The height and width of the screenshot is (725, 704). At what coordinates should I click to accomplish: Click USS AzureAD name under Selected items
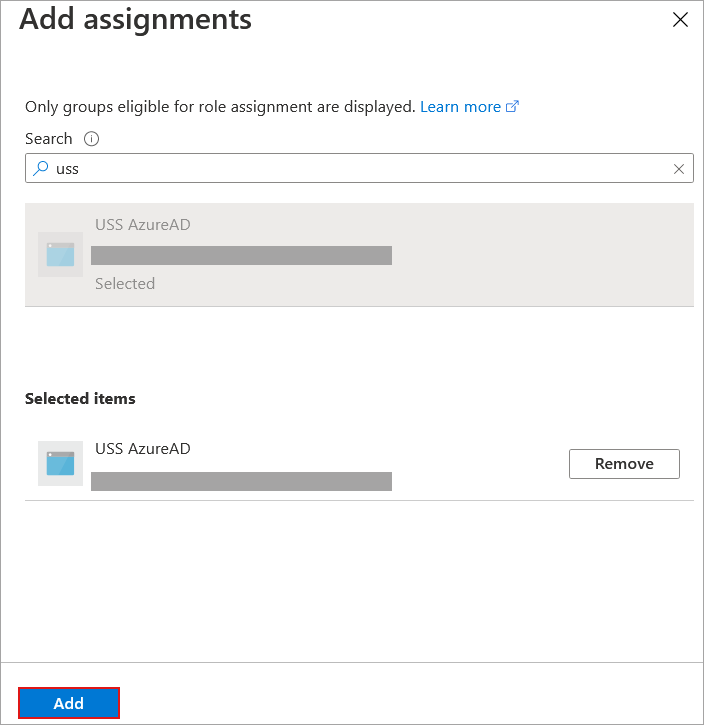pos(142,449)
